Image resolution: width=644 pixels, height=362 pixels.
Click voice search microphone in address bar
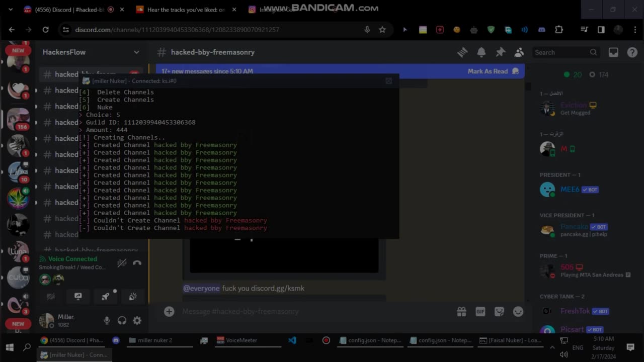point(367,30)
